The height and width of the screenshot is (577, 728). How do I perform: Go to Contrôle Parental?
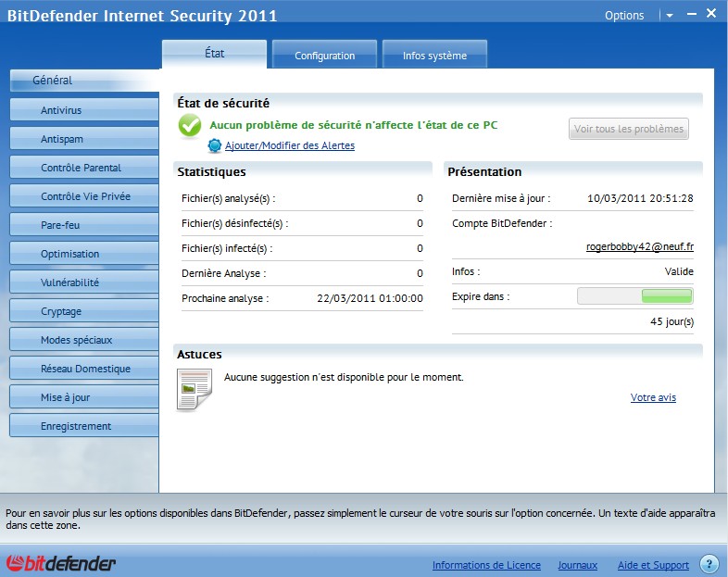pos(84,168)
